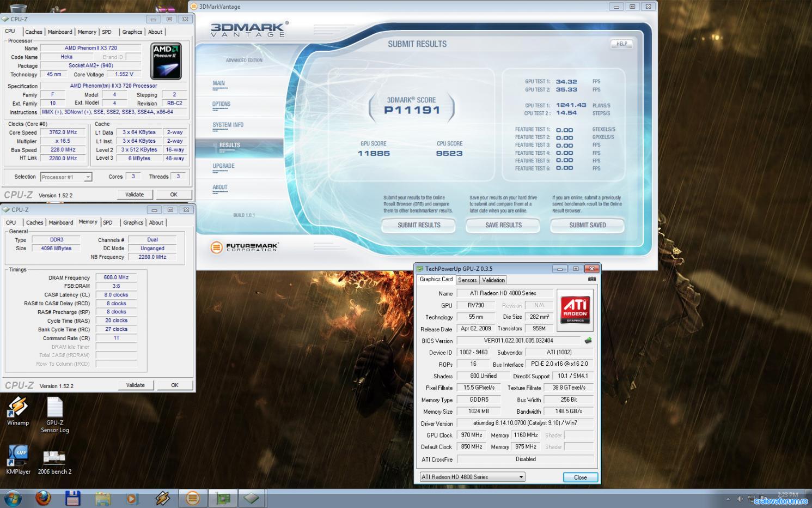Image resolution: width=812 pixels, height=508 pixels.
Task: Open the Validation tab in GPU-Z
Action: [493, 280]
